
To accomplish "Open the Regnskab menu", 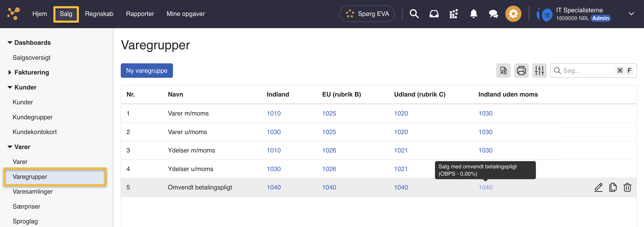I will pos(99,14).
